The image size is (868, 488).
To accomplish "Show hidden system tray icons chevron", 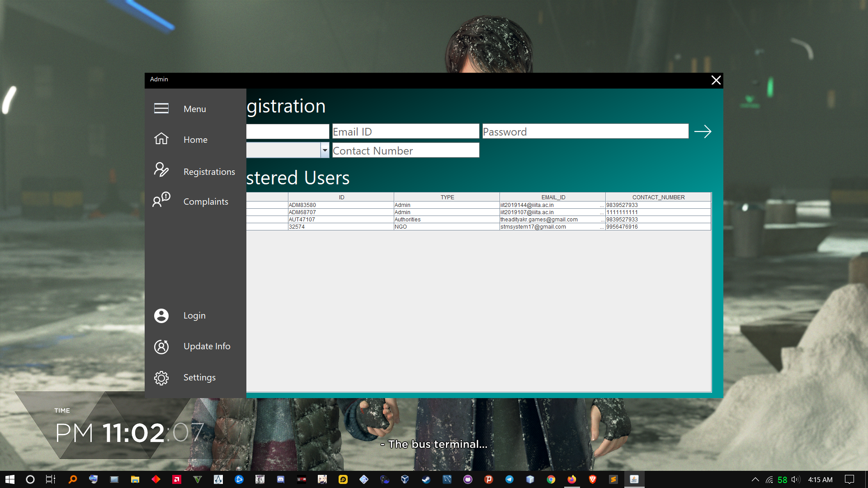I will (x=755, y=479).
